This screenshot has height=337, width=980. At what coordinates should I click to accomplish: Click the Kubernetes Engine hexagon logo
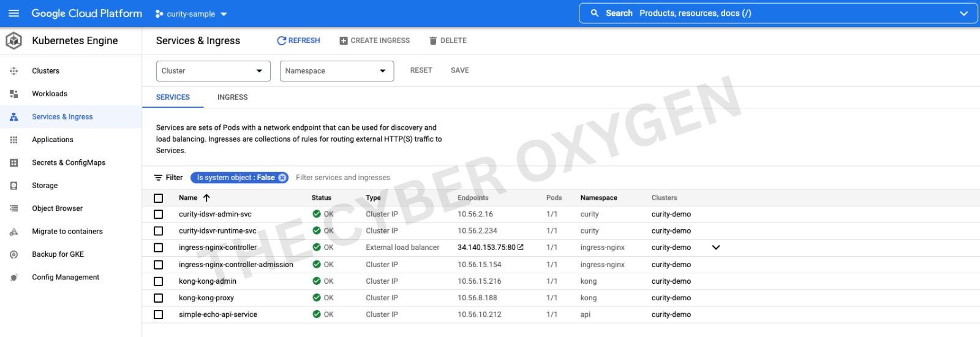pos(13,40)
